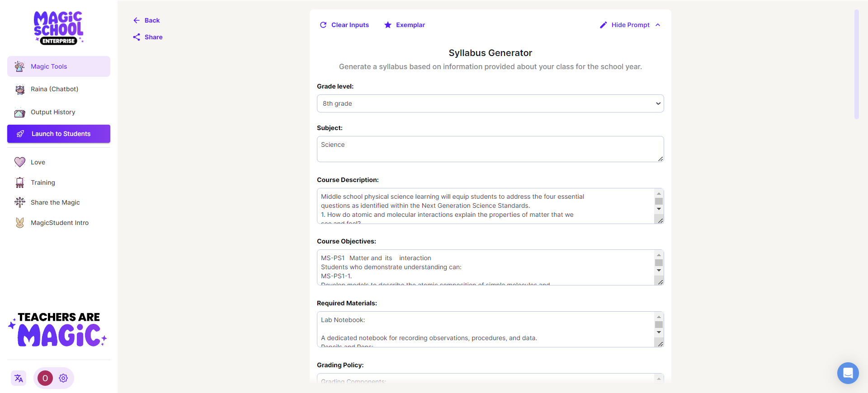Screen dimensions: 868x393
Task: Open the Training link
Action: click(x=43, y=182)
